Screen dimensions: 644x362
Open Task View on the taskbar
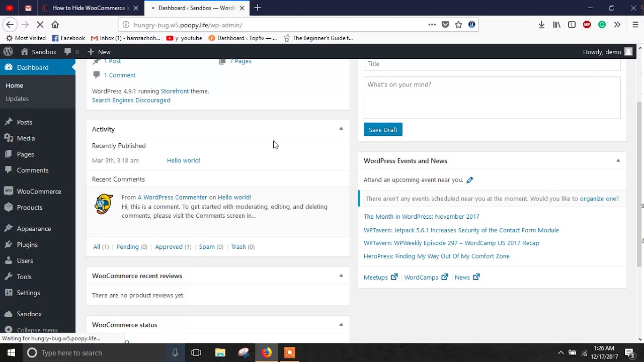196,352
